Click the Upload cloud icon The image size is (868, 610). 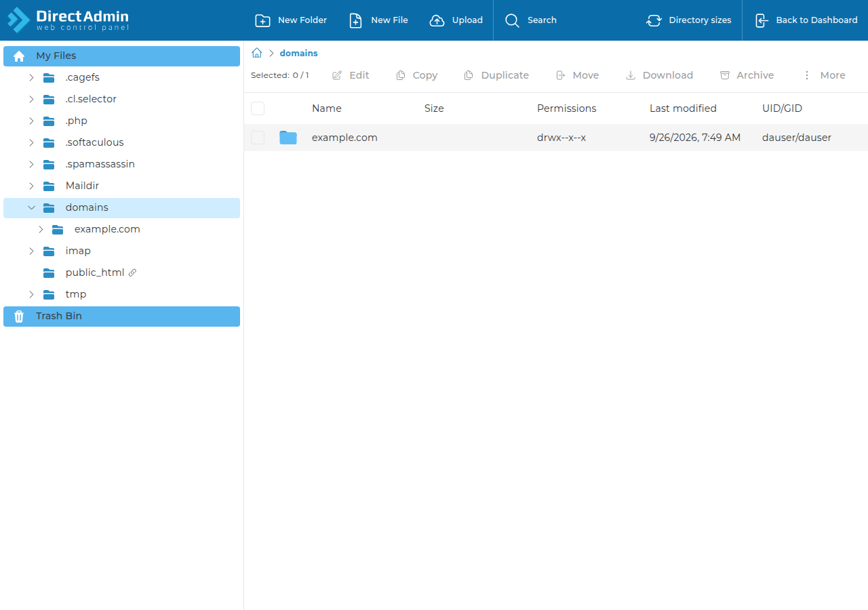click(437, 20)
